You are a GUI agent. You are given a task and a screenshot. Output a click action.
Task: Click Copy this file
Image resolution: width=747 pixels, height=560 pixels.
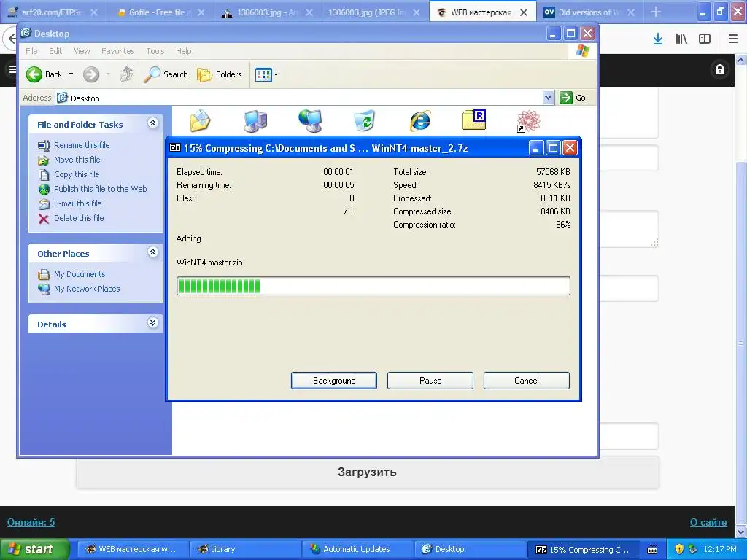click(x=76, y=174)
